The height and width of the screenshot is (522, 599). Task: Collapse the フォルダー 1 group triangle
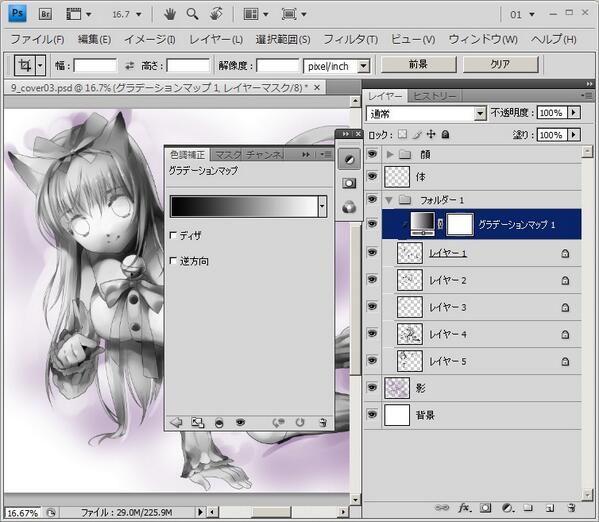pos(389,200)
